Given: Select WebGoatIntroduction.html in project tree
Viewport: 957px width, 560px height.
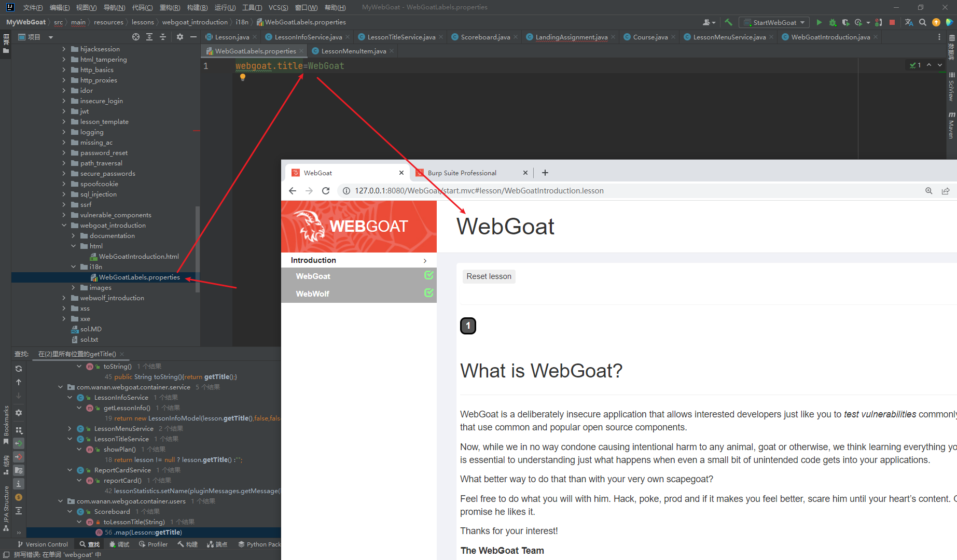Looking at the screenshot, I should (x=138, y=256).
